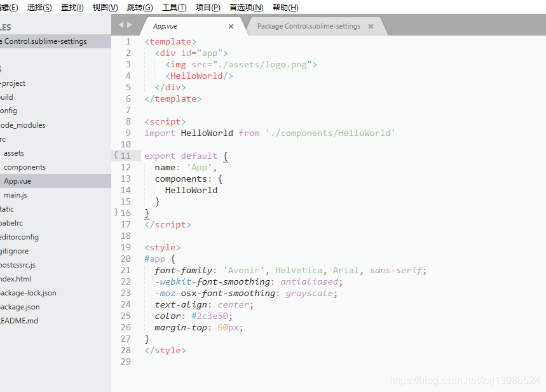Click the 'HelloWorld/' tag on line 4
Viewport: 546px width, 392px height.
(199, 76)
